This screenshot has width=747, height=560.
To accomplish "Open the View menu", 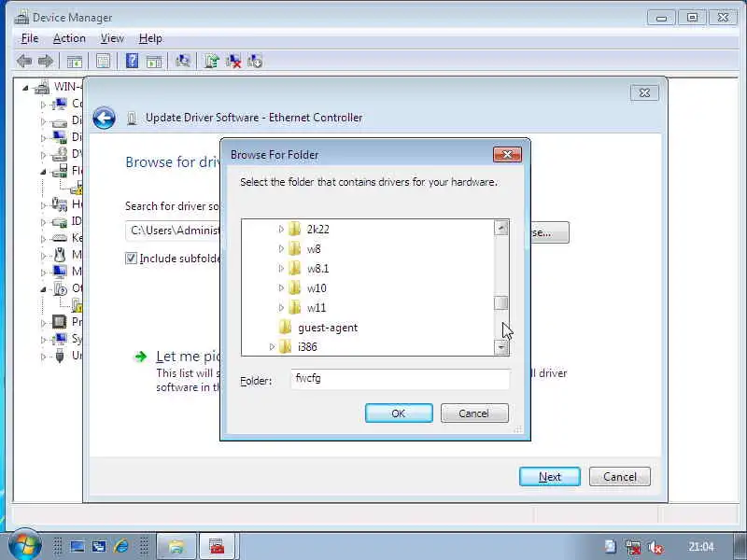I will click(x=112, y=38).
